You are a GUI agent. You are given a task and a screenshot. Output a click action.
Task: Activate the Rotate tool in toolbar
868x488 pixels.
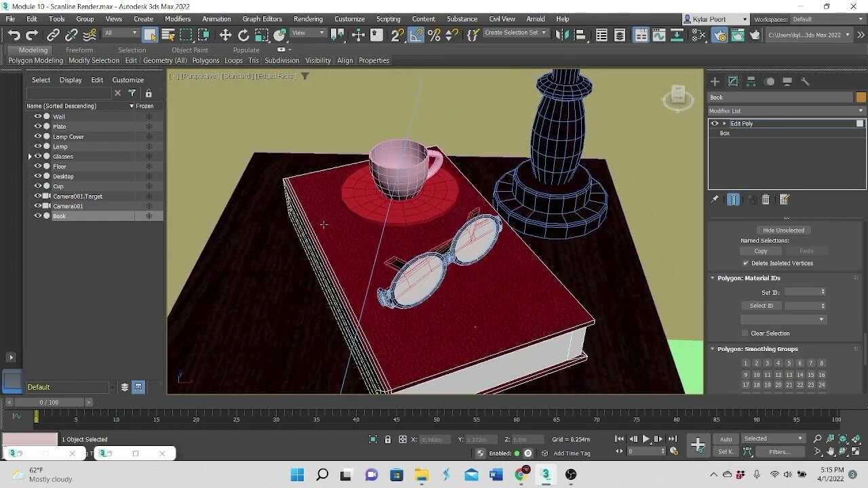click(243, 35)
